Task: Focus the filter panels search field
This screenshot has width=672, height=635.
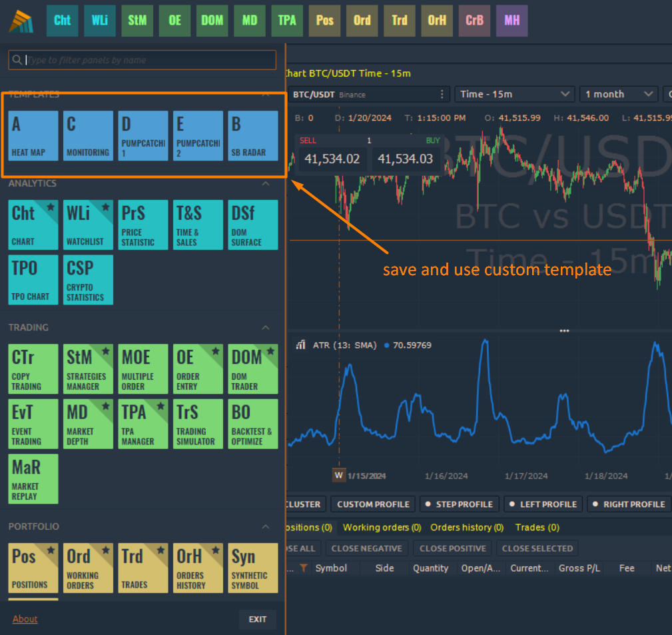Action: click(x=143, y=60)
